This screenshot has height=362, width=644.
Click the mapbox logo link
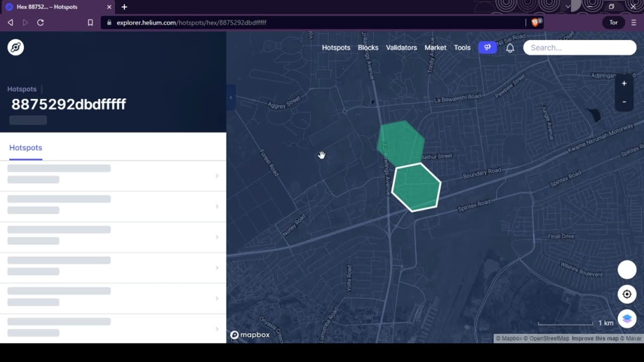pyautogui.click(x=250, y=335)
